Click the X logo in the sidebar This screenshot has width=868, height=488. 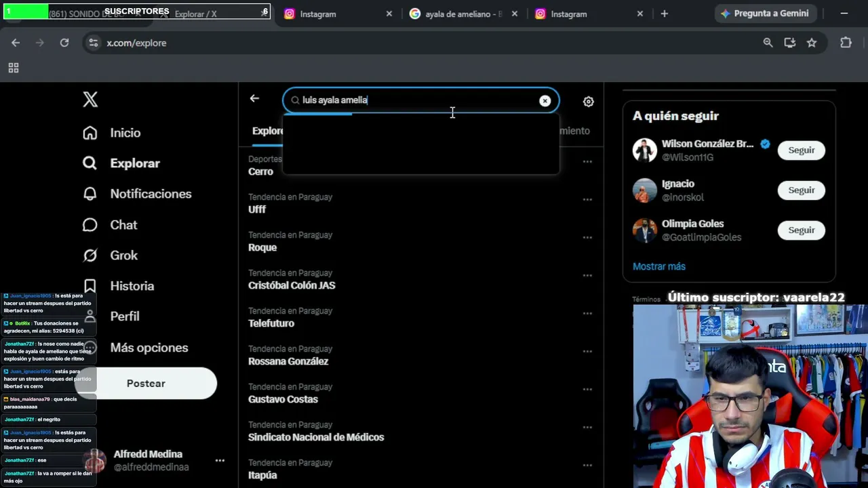tap(90, 100)
